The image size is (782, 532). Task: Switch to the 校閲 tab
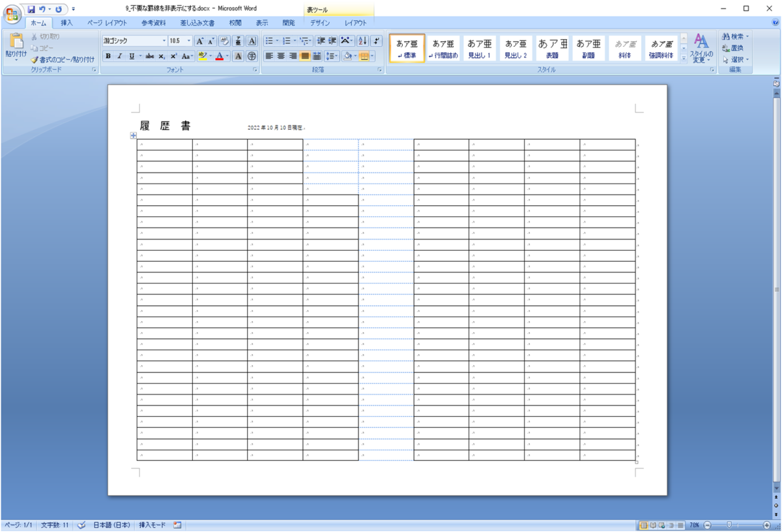[235, 23]
